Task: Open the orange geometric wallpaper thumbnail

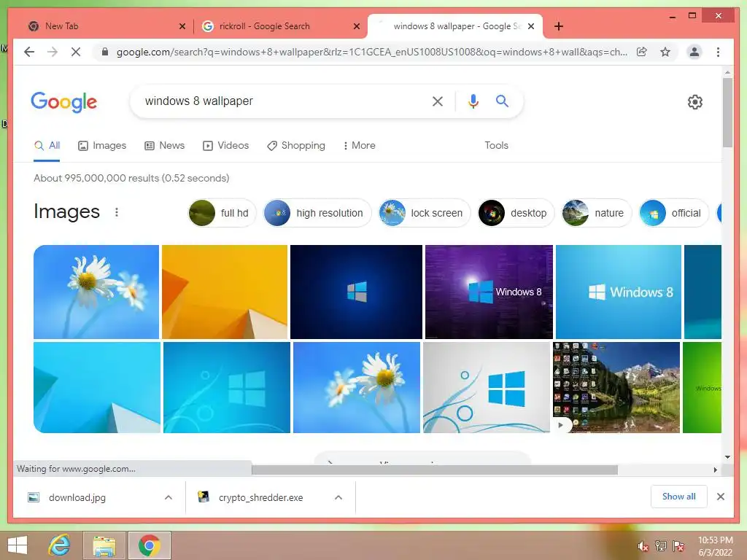Action: pyautogui.click(x=225, y=292)
